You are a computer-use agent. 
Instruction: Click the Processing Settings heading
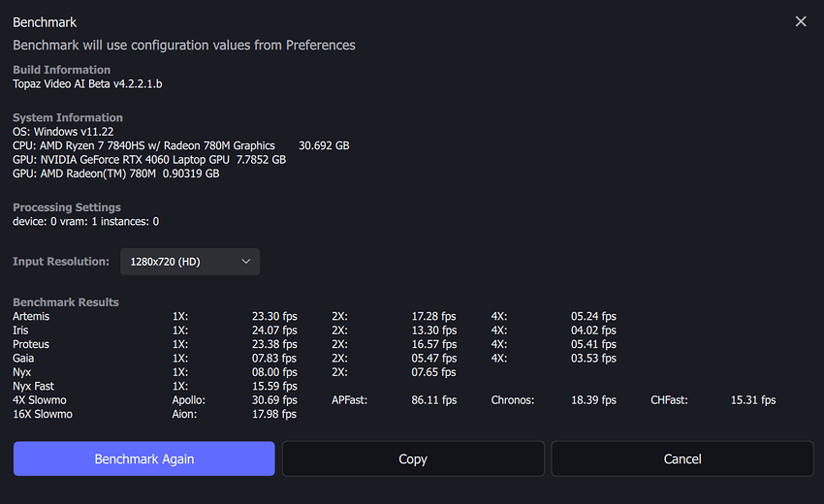[67, 207]
